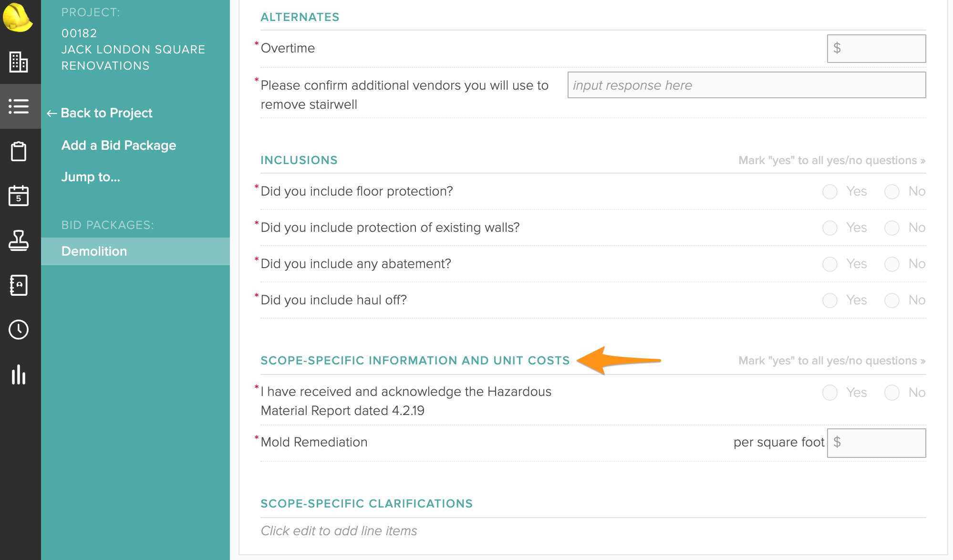Select the list icon in sidebar
The width and height of the screenshot is (953, 560).
point(19,106)
